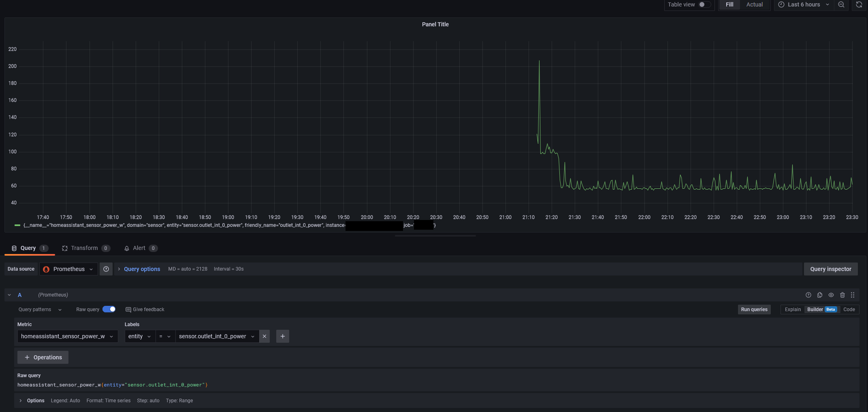Expand the Options section
Viewport: 868px width, 412px height.
click(32, 401)
